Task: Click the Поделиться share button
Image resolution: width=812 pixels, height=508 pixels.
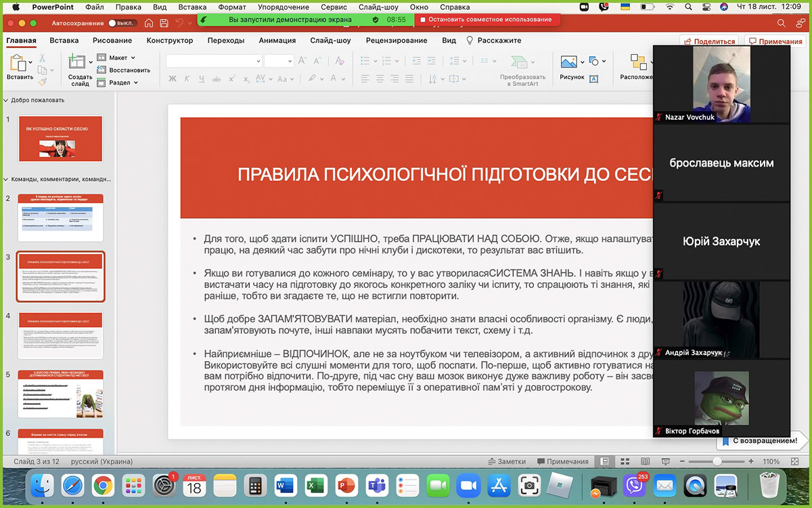Action: tap(709, 41)
